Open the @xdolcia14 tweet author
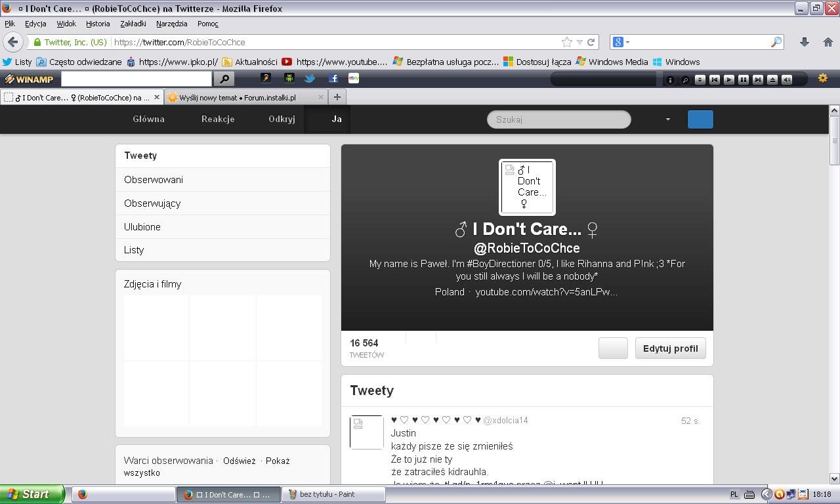Image resolution: width=840 pixels, height=504 pixels. coord(505,420)
